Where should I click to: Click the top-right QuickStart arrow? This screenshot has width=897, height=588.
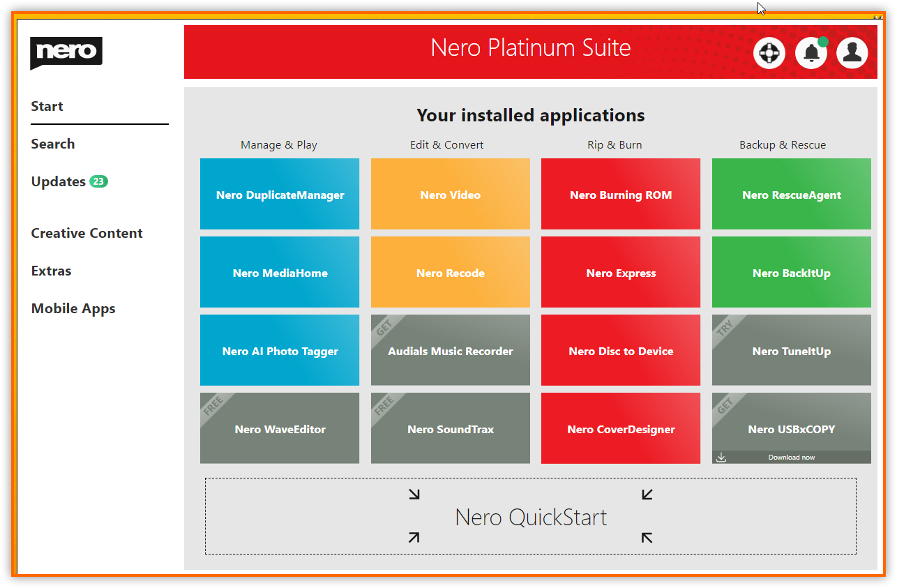coord(647,494)
